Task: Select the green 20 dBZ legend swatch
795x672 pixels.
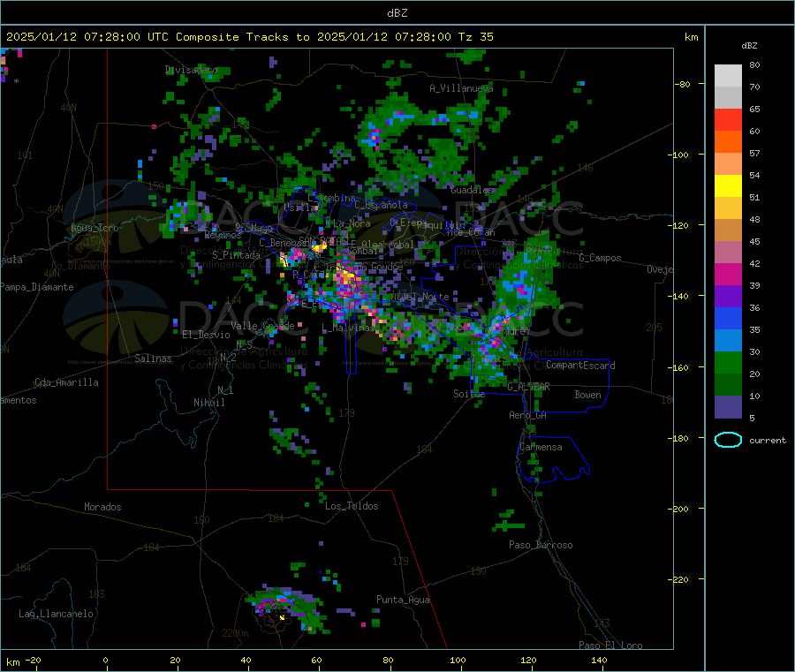Action: tap(728, 363)
